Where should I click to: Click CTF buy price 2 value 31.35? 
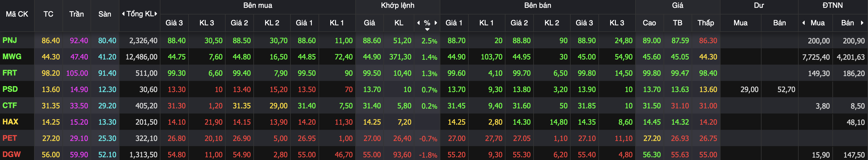[x=242, y=106]
